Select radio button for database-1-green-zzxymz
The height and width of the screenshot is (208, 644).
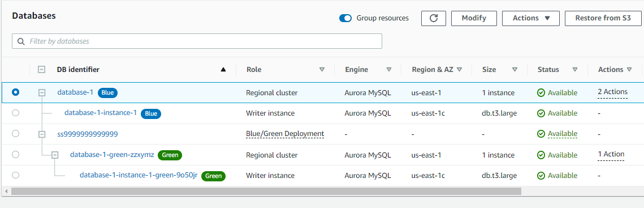tap(16, 155)
